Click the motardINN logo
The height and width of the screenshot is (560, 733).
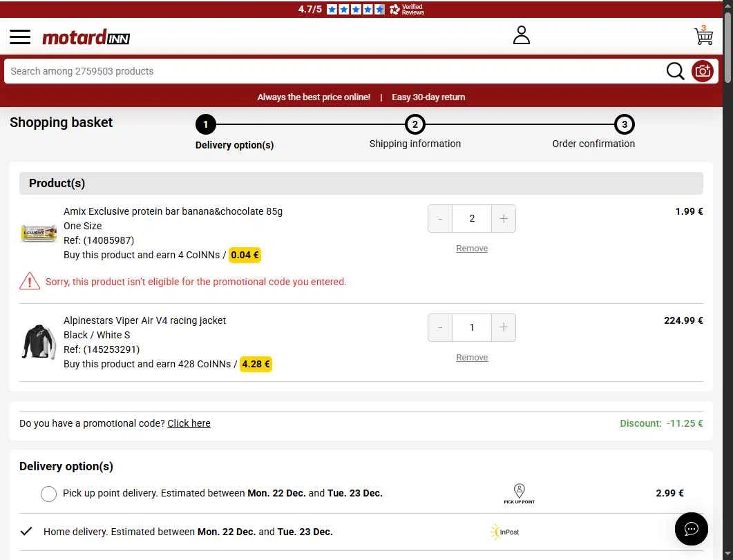(x=86, y=37)
